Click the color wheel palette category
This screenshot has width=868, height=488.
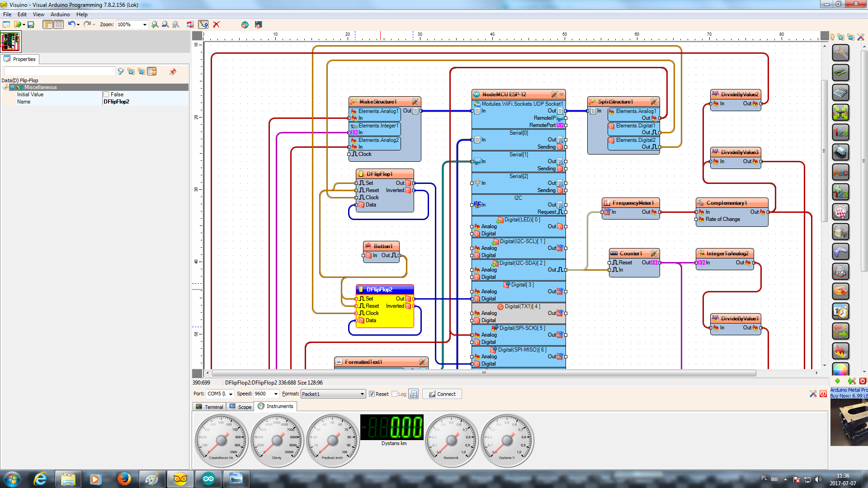(840, 369)
